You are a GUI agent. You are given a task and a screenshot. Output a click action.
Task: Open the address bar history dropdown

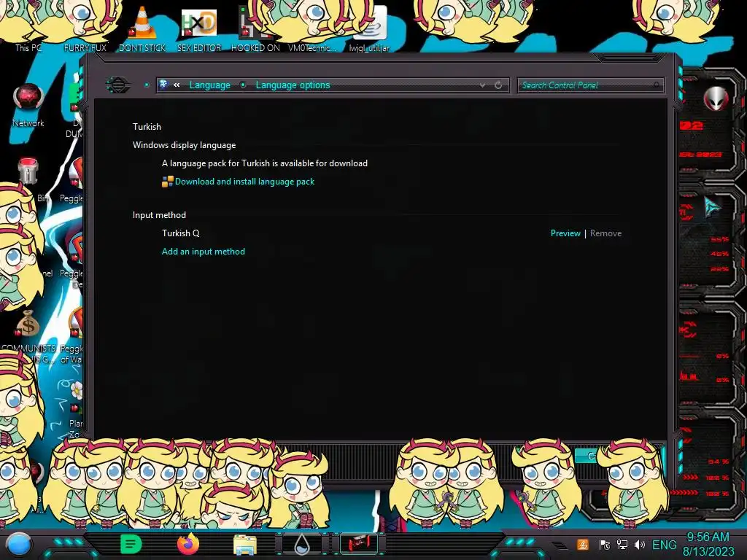click(482, 85)
